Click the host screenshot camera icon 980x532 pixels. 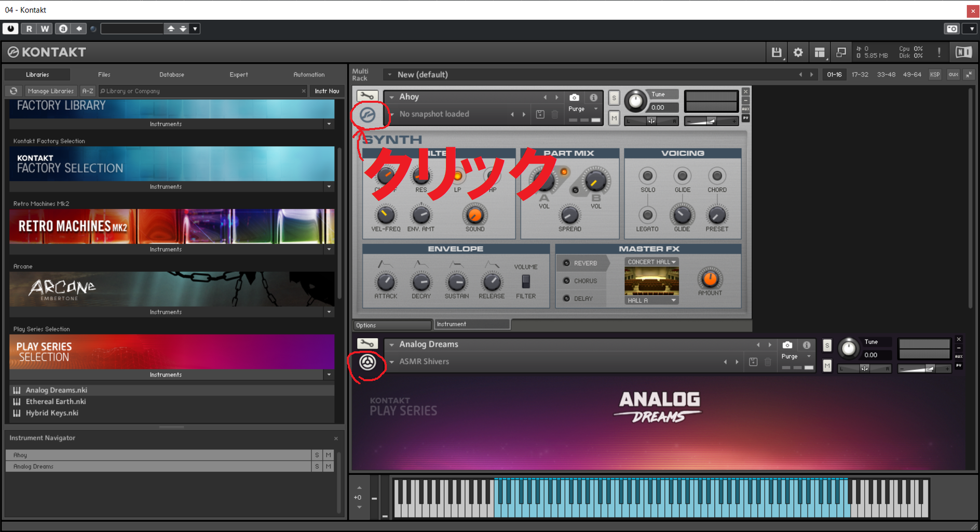(952, 29)
